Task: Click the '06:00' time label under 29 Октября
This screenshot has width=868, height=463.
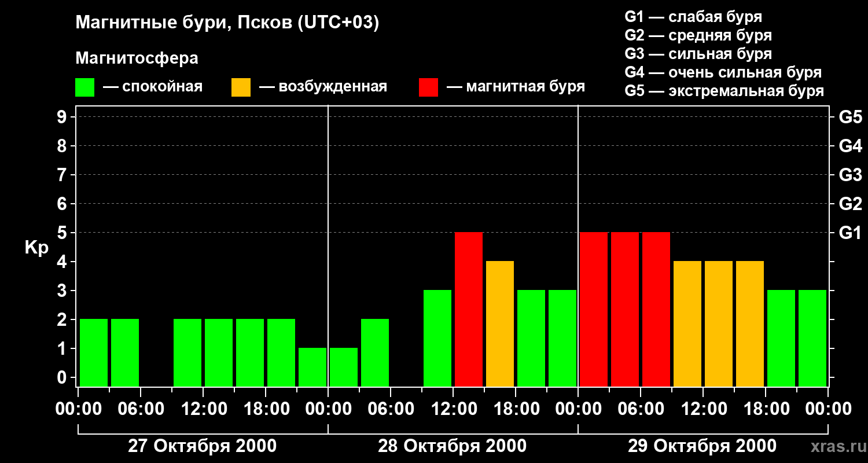Action: tap(641, 409)
